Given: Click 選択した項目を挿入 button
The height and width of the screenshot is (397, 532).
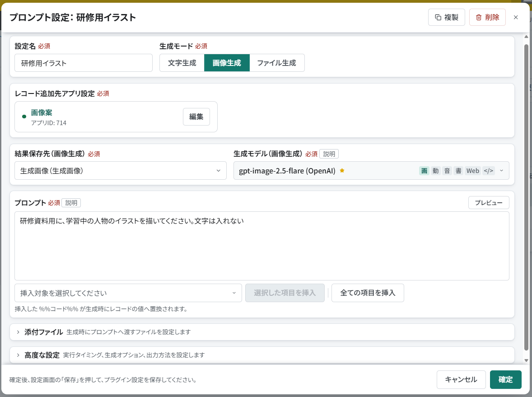Looking at the screenshot, I should pyautogui.click(x=285, y=293).
